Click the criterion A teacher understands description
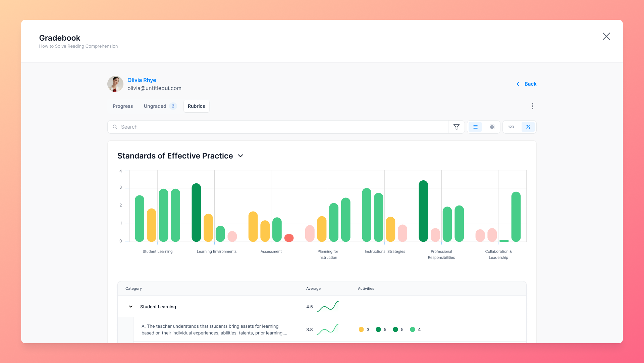Image resolution: width=644 pixels, height=363 pixels. [x=214, y=329]
